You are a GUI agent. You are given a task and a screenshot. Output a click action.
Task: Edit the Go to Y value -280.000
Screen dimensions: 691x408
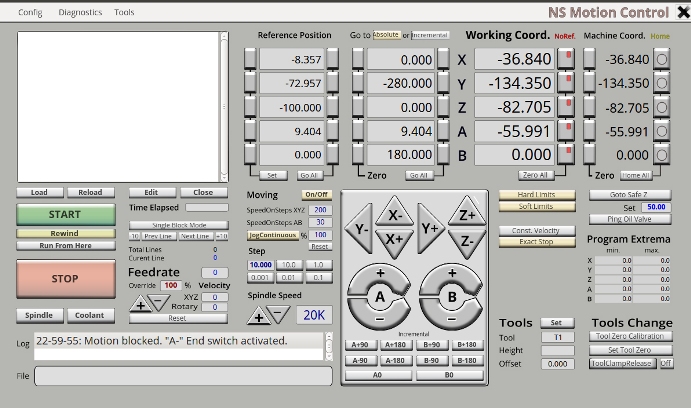401,83
